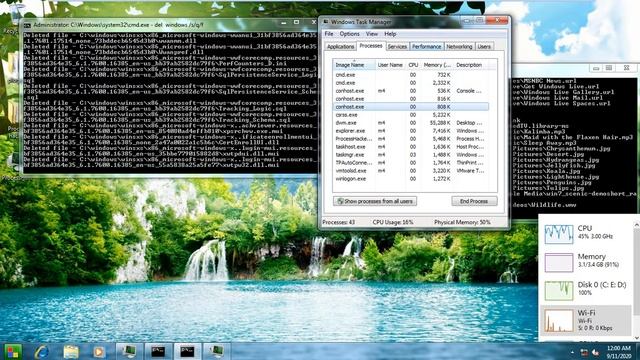Select the TPAutoConnect process row
The height and width of the screenshot is (360, 640).
(x=411, y=162)
